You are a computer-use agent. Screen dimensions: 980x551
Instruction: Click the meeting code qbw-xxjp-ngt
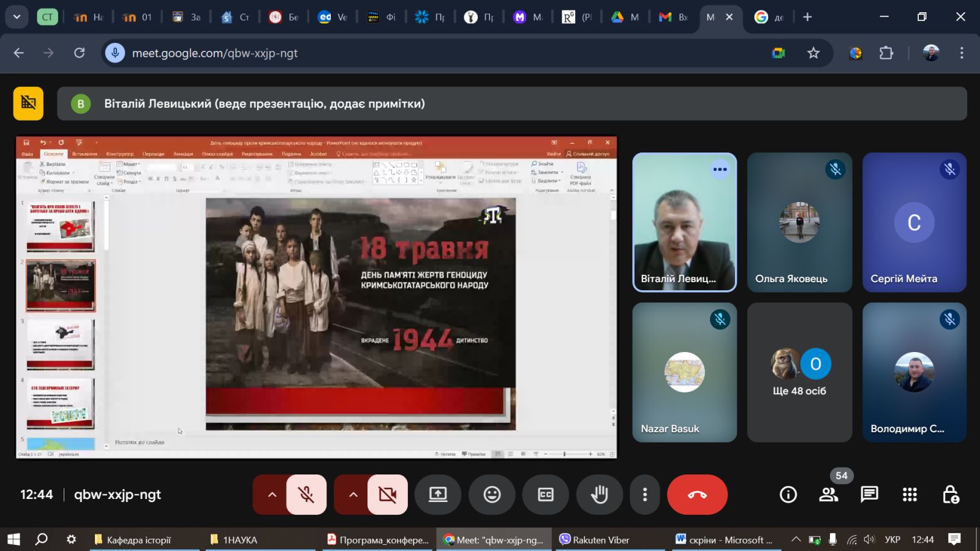(x=118, y=495)
